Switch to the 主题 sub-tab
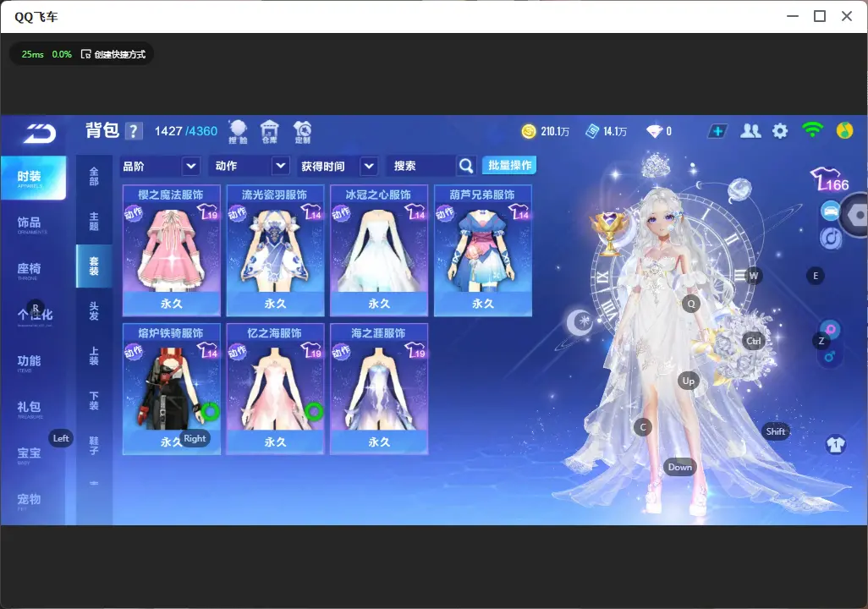 (94, 222)
